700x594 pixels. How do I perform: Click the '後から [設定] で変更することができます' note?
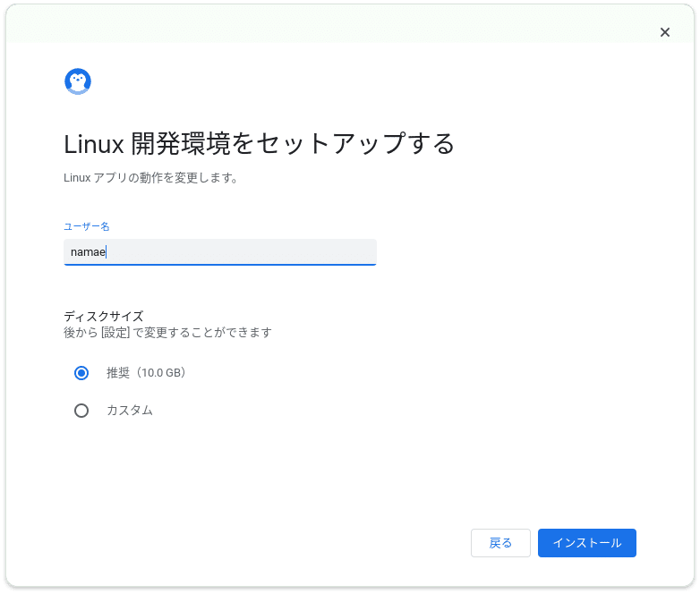[168, 333]
